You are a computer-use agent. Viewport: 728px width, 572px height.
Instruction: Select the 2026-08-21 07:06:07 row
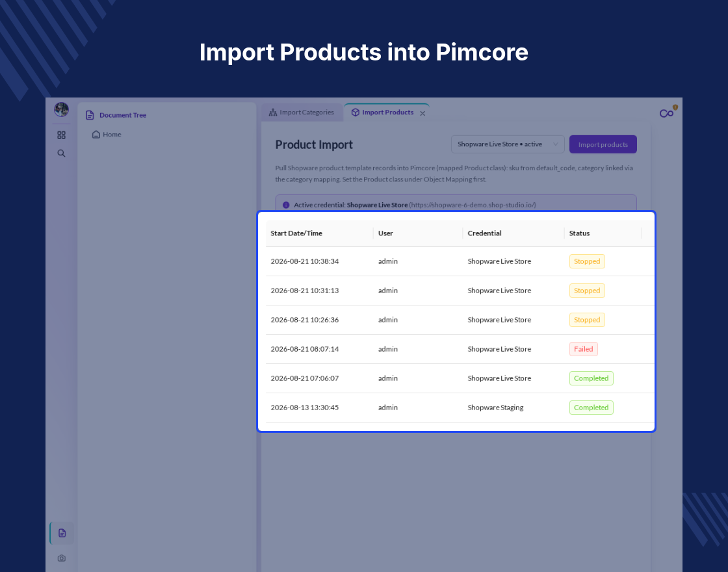460,378
